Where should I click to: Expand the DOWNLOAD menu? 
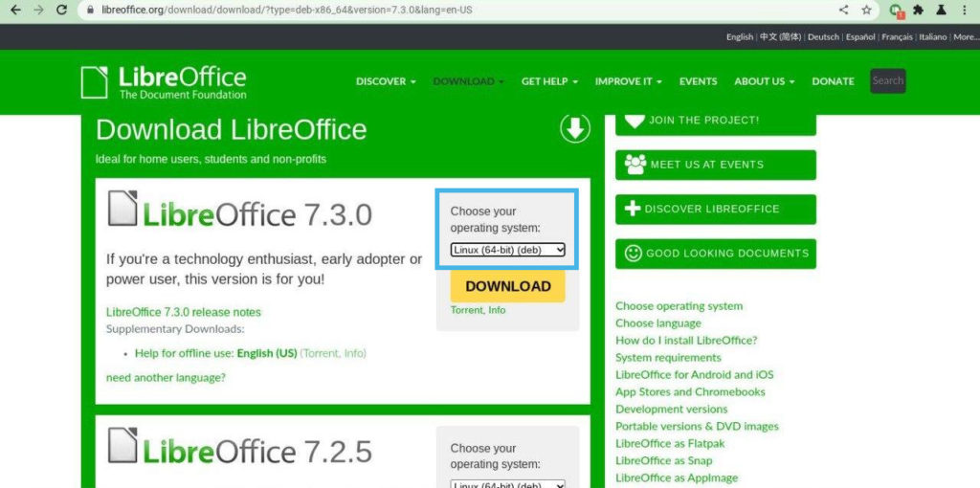pyautogui.click(x=468, y=81)
